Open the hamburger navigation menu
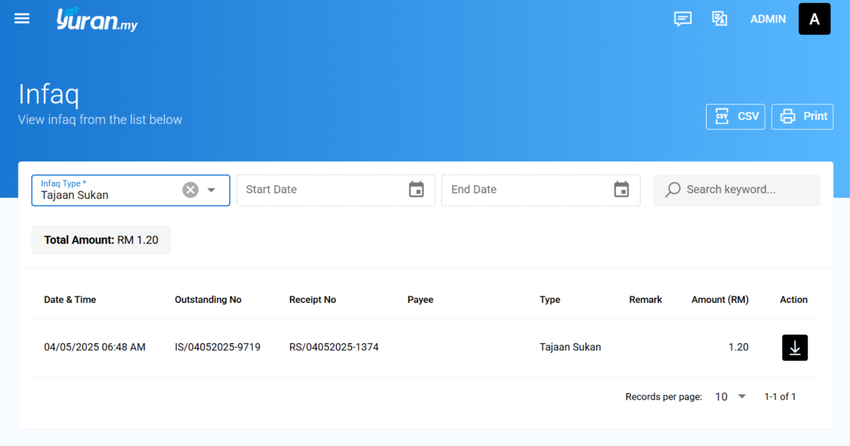 tap(22, 19)
